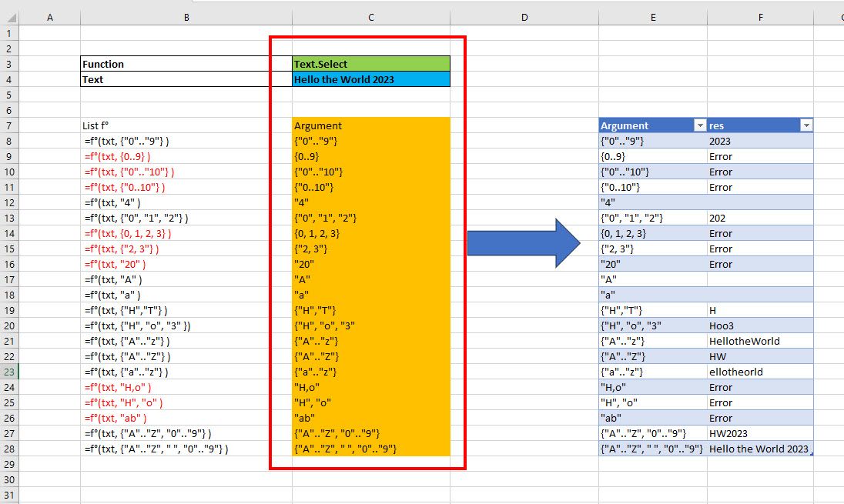Click Error result next to "ab"
This screenshot has width=844, height=504.
pyautogui.click(x=760, y=418)
